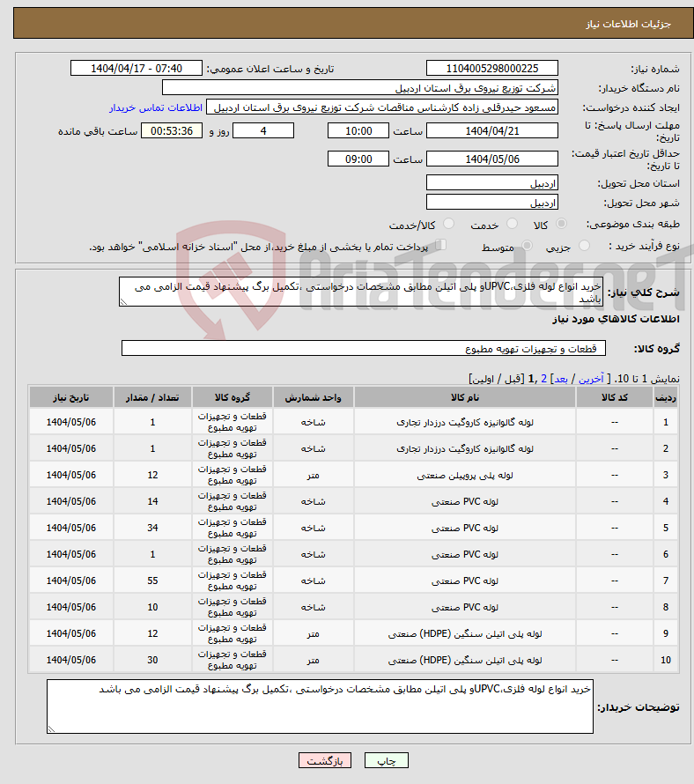Click the تاریخ نیاز column header

71,397
